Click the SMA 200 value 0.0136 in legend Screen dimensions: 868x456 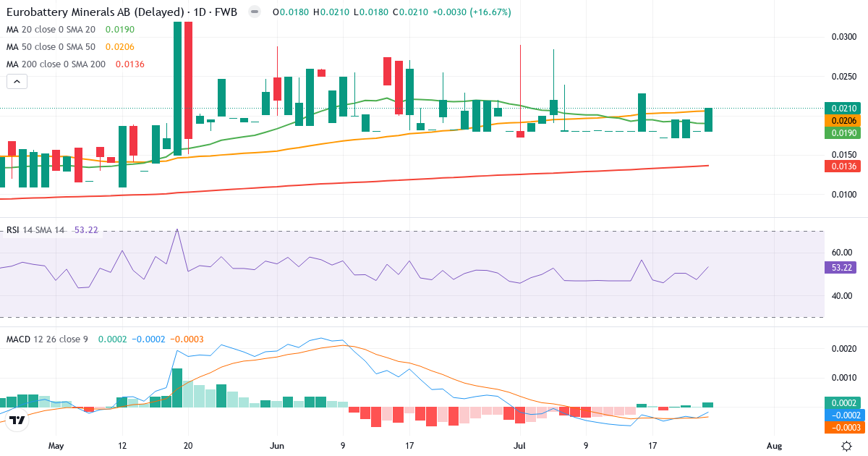click(x=130, y=64)
